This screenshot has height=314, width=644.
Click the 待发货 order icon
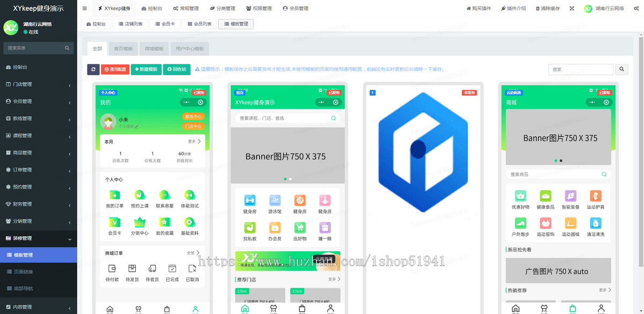[x=132, y=268]
